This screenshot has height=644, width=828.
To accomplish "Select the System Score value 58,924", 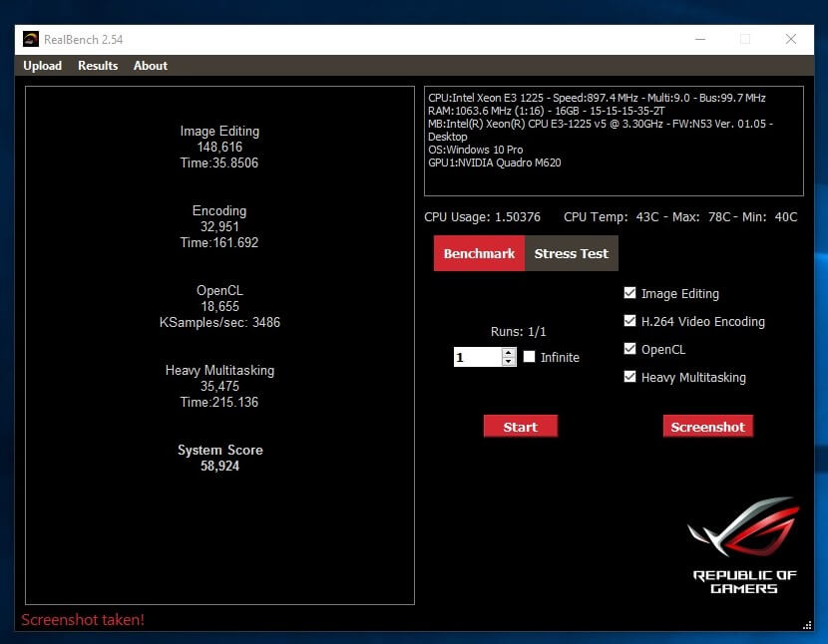I will pos(219,467).
